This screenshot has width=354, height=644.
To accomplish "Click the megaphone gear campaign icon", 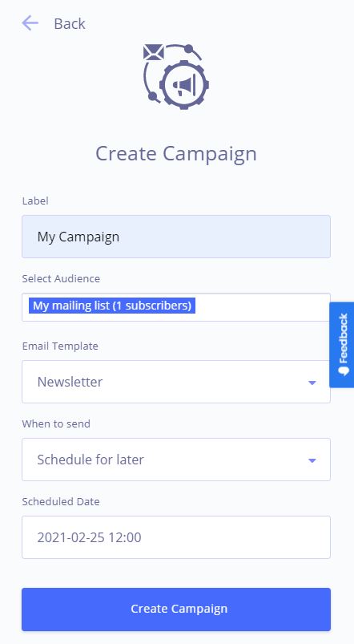I will point(183,85).
